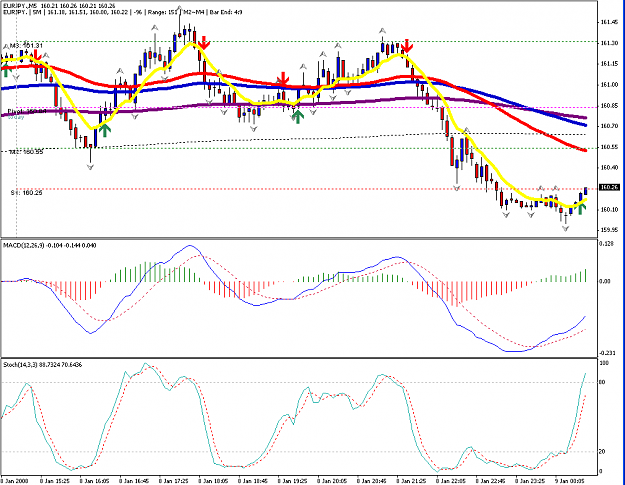Click the 160.70 price axis label

pyautogui.click(x=609, y=126)
